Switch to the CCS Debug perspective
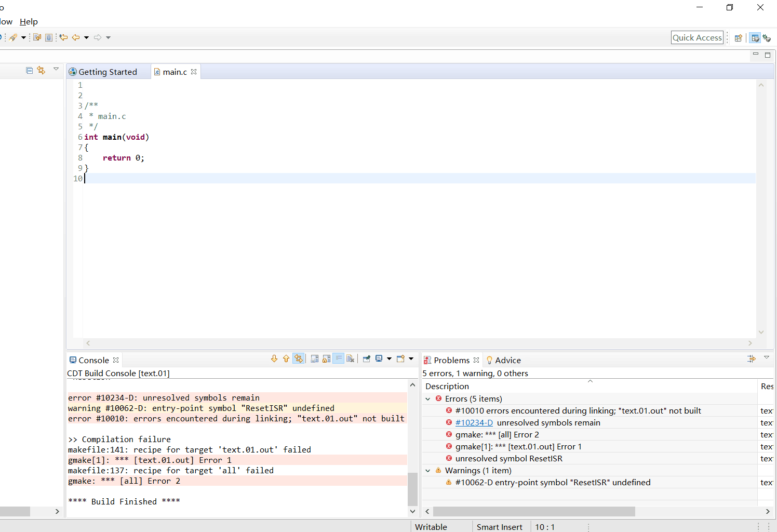The width and height of the screenshot is (777, 532). (767, 38)
